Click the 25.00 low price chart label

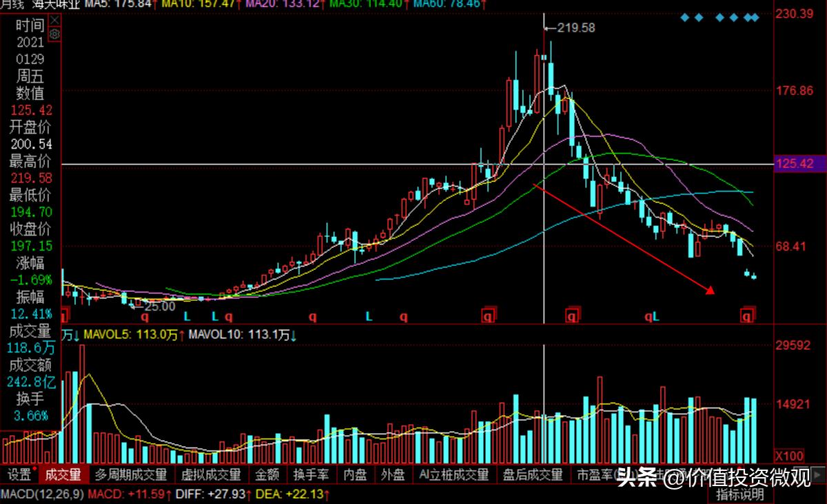point(159,306)
